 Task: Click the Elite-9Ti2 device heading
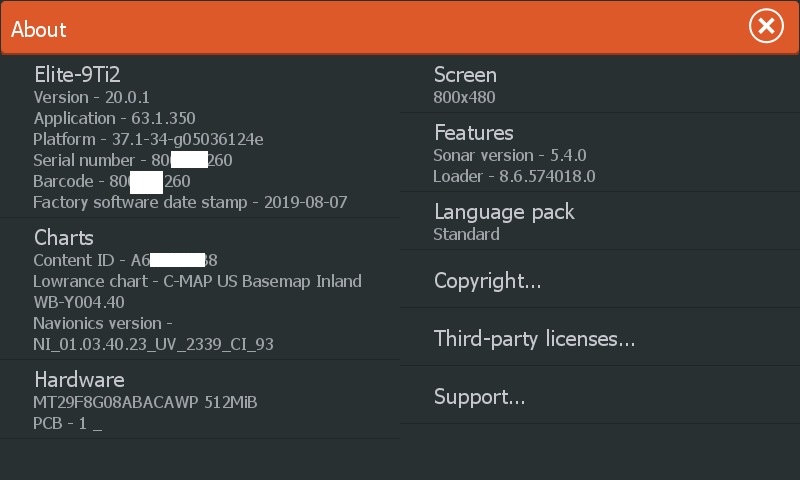tap(78, 75)
